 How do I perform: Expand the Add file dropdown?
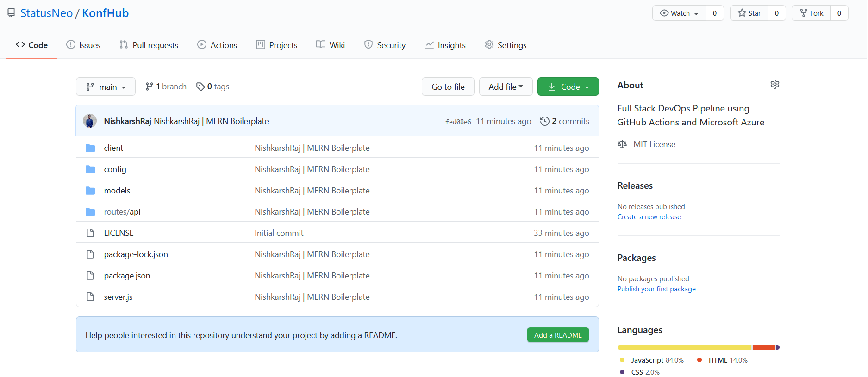click(506, 87)
